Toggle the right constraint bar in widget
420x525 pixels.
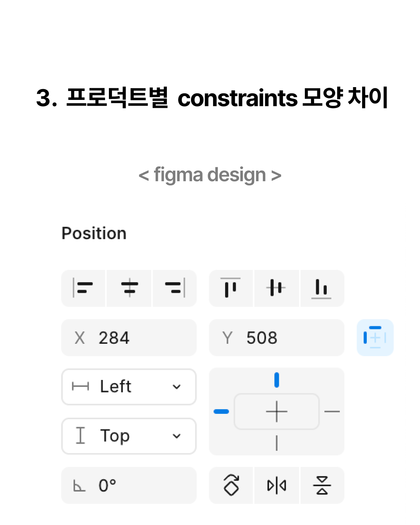coord(332,411)
